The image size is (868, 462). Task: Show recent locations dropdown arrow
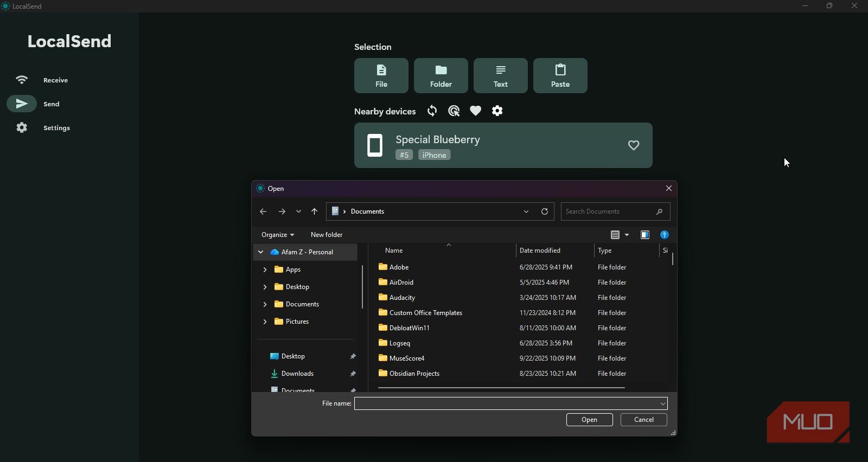click(x=298, y=211)
